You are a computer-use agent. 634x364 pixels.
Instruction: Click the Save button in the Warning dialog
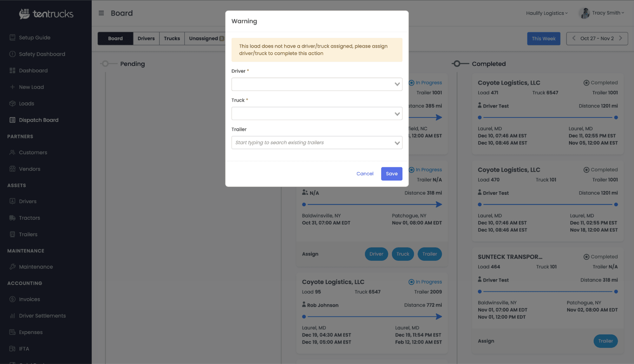391,174
